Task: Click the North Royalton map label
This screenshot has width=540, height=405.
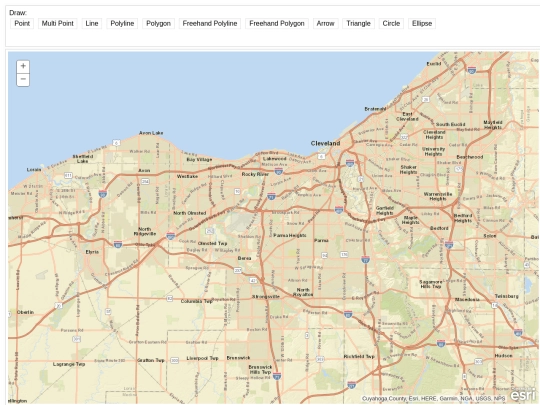Action: click(303, 292)
